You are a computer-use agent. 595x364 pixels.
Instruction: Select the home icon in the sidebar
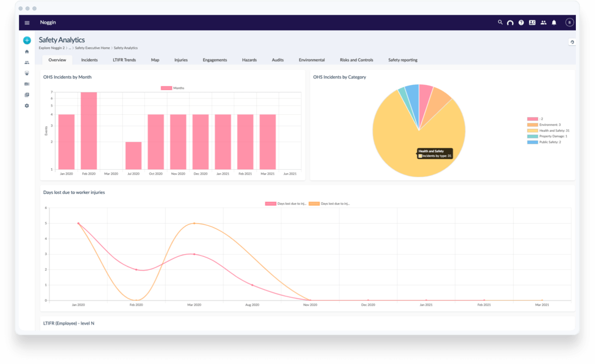[27, 52]
